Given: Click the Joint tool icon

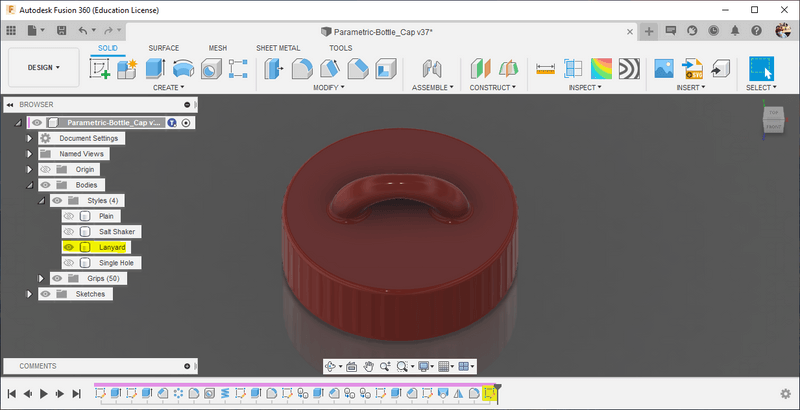Looking at the screenshot, I should [431, 68].
